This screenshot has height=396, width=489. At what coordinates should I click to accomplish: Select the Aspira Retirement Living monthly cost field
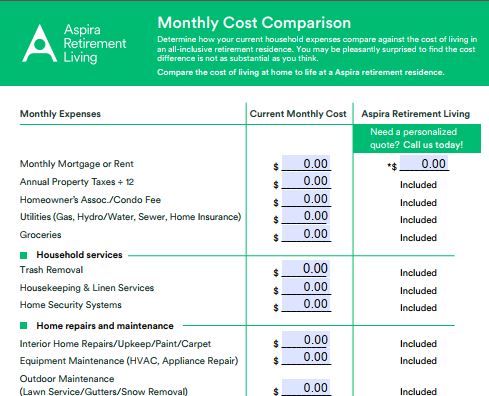point(424,163)
